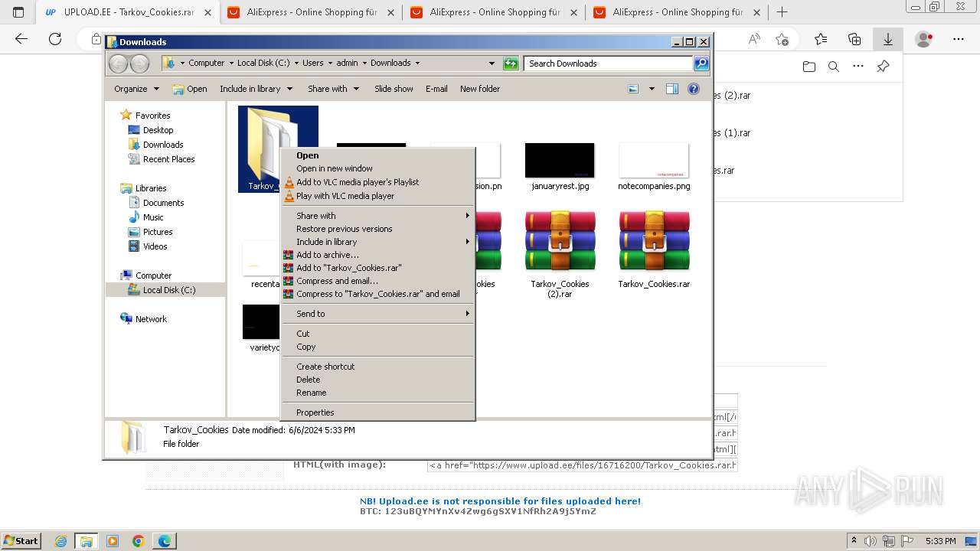
Task: Click the Windows Start button
Action: 21,540
